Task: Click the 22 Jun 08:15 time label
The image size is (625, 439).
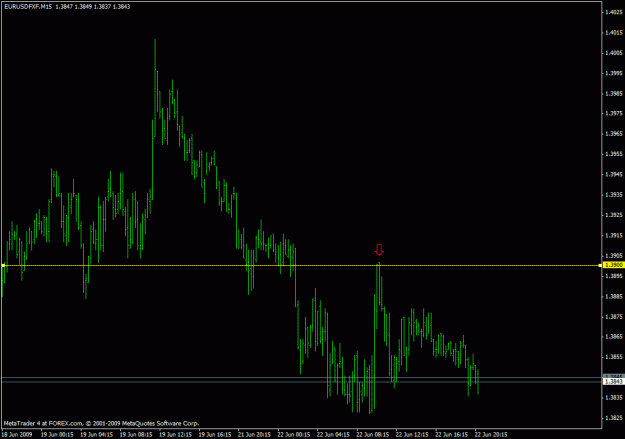Action: [x=373, y=434]
